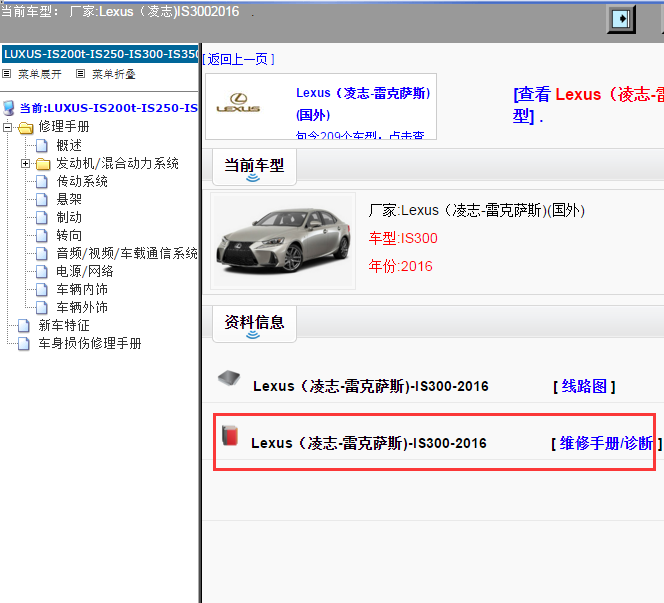The image size is (664, 603).
Task: Open the 维修手册/诊断 link
Action: 606,443
